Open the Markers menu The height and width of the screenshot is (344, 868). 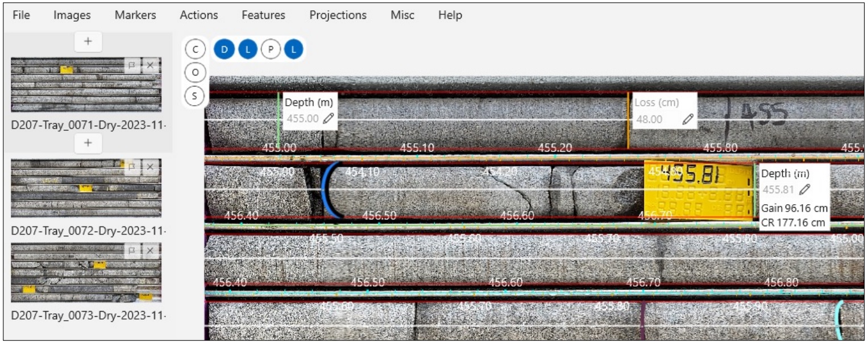click(135, 15)
